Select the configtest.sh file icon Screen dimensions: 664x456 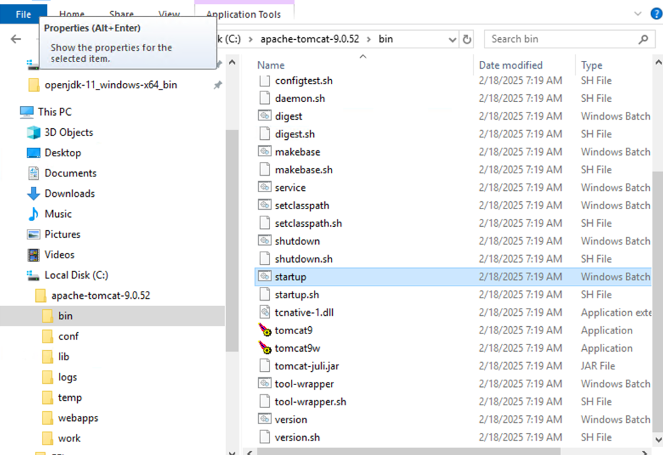[x=265, y=80]
